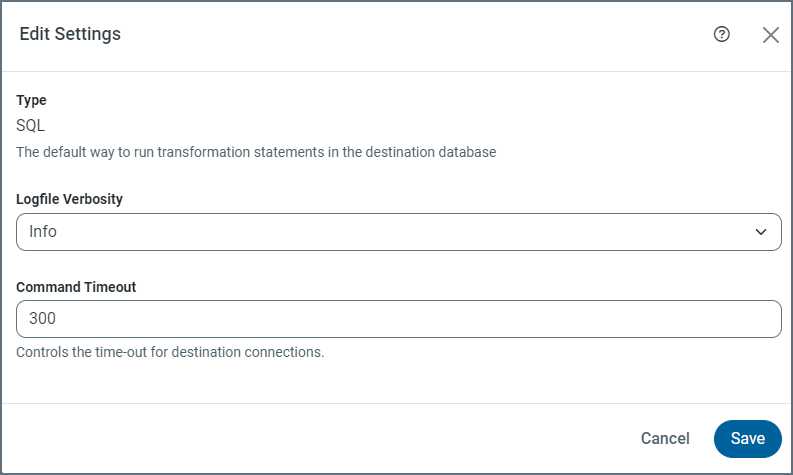
Task: Click the SQL type value text
Action: click(31, 126)
